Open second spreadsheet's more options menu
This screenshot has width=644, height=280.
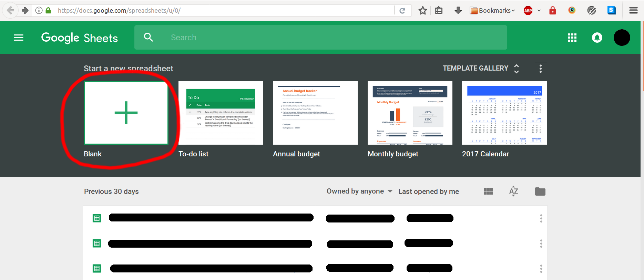[x=541, y=243]
